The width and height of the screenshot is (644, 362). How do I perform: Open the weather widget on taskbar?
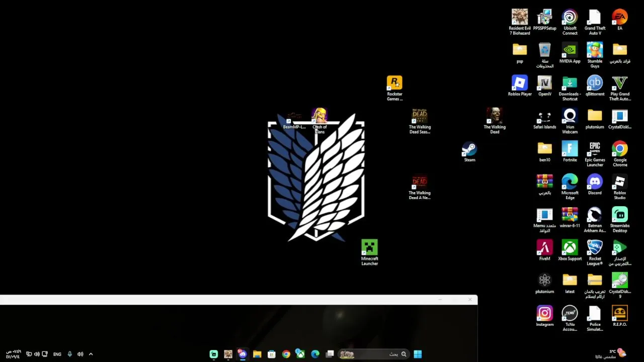point(611,354)
